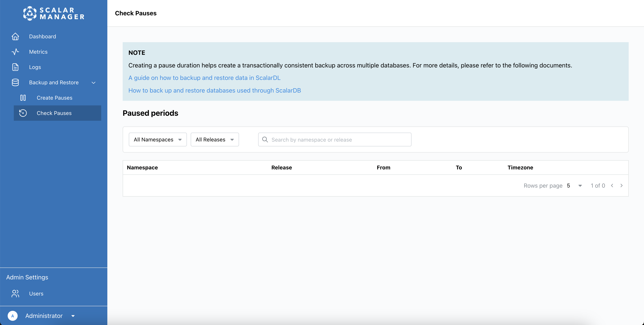Click the Create Pauses pause icon

(x=23, y=98)
